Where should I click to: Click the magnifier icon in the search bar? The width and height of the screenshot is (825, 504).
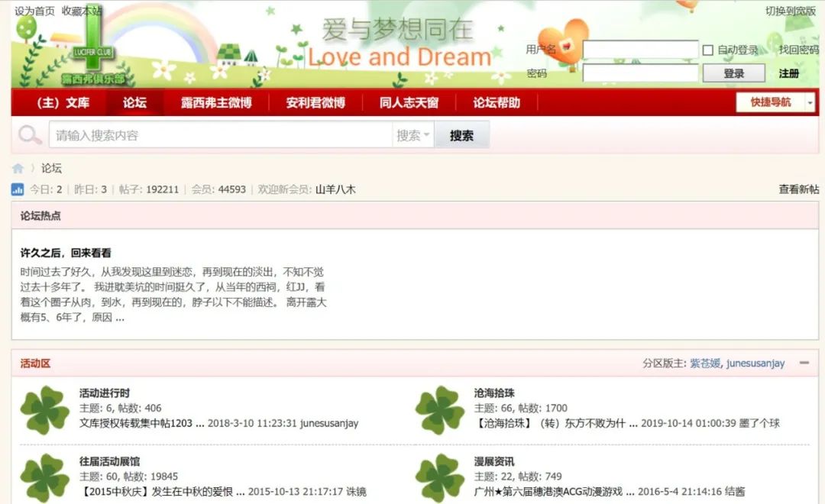coord(30,134)
